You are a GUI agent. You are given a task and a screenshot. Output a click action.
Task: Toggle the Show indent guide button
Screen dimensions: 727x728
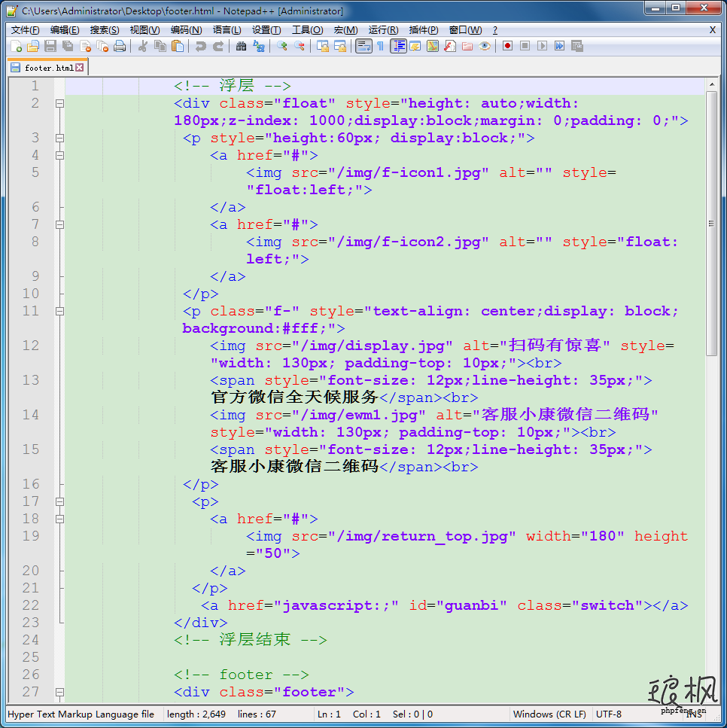(398, 46)
